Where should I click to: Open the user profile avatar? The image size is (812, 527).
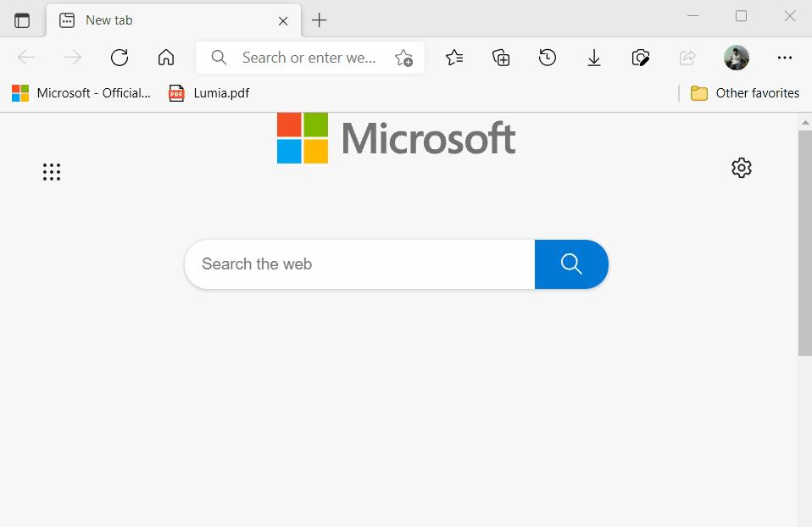tap(737, 58)
